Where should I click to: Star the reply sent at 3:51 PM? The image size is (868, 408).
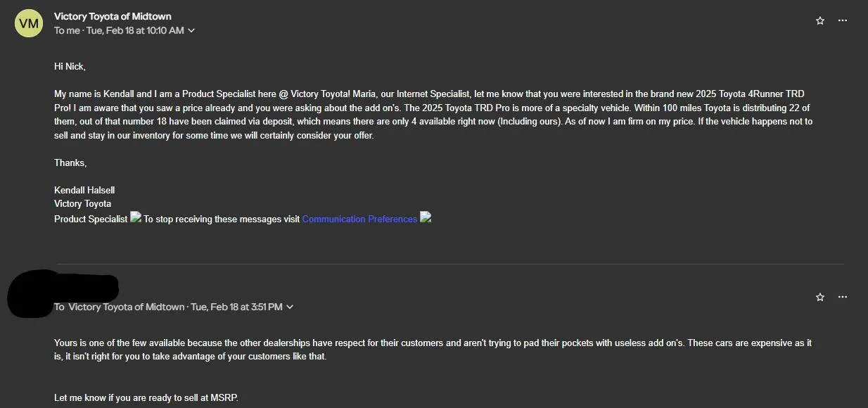pos(820,298)
